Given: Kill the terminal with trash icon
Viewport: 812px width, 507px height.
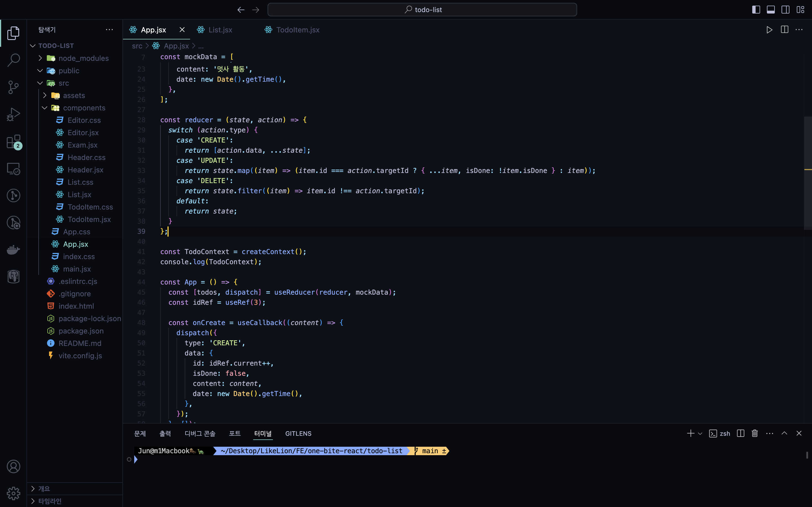Looking at the screenshot, I should [x=754, y=433].
